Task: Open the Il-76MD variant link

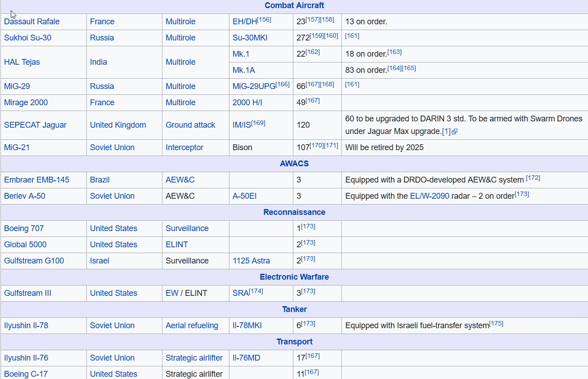Action: click(x=246, y=358)
